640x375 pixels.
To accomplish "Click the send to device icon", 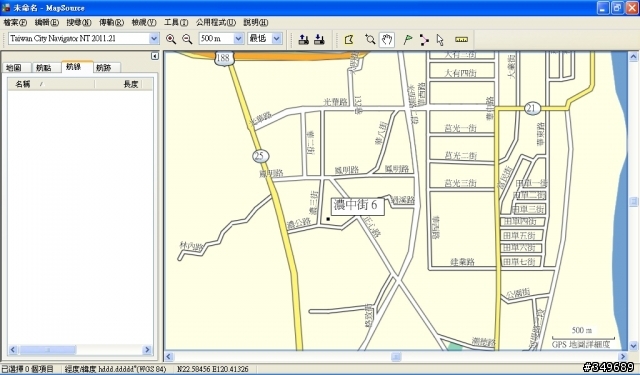I will 303,39.
